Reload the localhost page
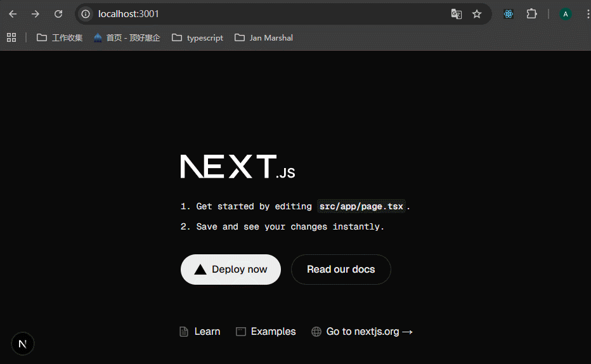Image resolution: width=591 pixels, height=364 pixels. [x=58, y=14]
